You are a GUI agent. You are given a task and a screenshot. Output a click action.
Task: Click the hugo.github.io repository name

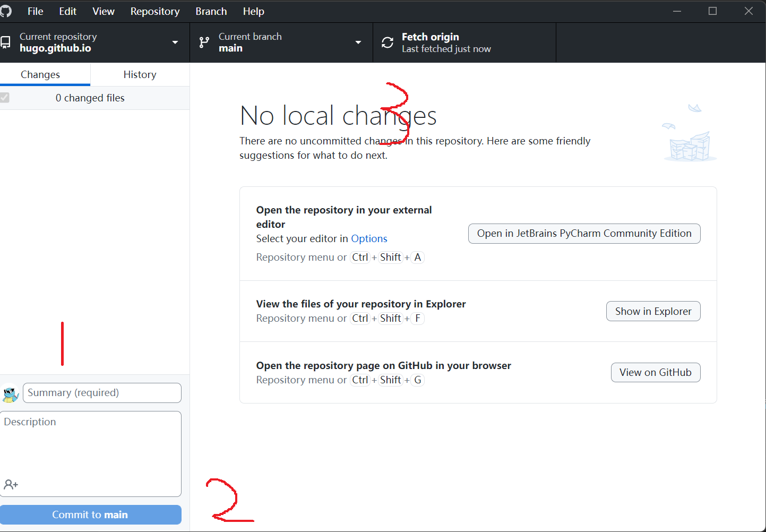coord(55,48)
